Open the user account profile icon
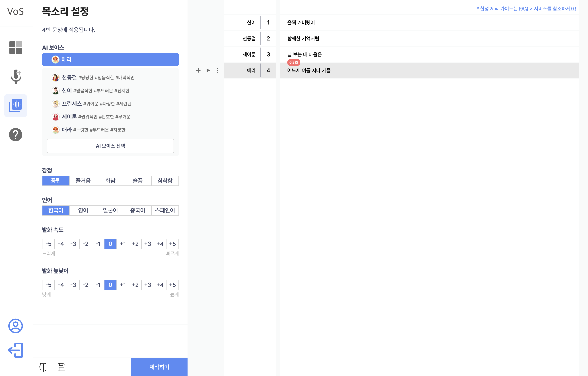Screen dimensions: 588x376 [15, 326]
